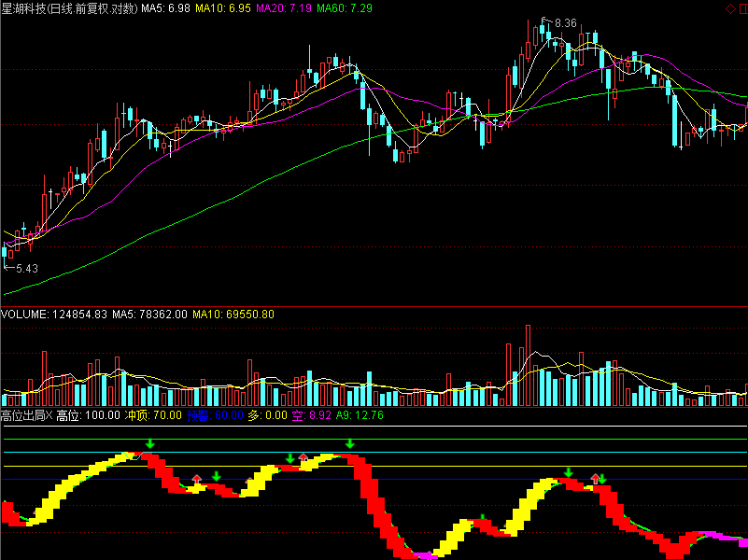
Task: Click the 多: 0.00 indicator value
Action: pyautogui.click(x=268, y=415)
